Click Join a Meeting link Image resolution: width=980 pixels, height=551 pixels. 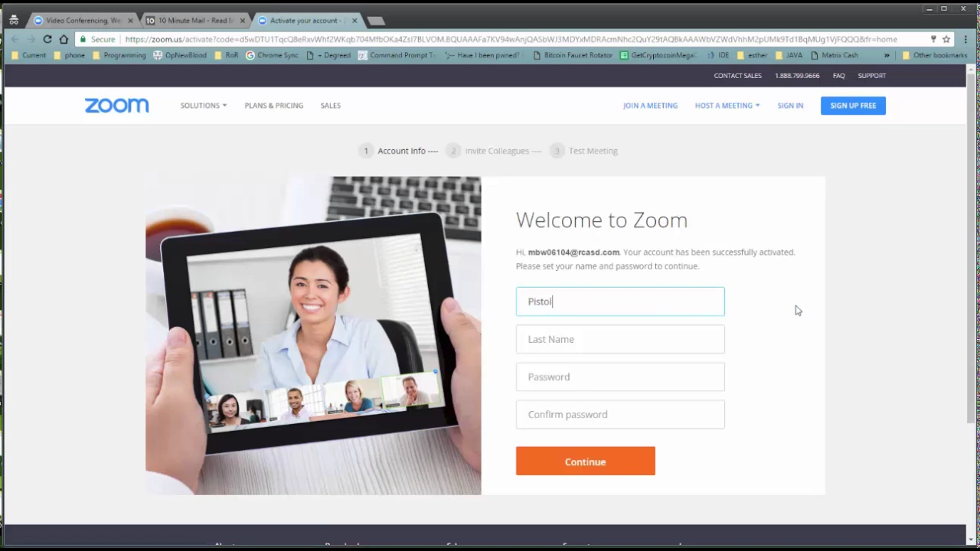pos(650,106)
